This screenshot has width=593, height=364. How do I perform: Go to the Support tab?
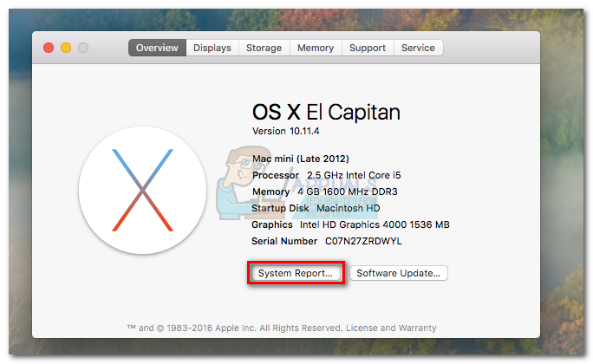pyautogui.click(x=368, y=48)
